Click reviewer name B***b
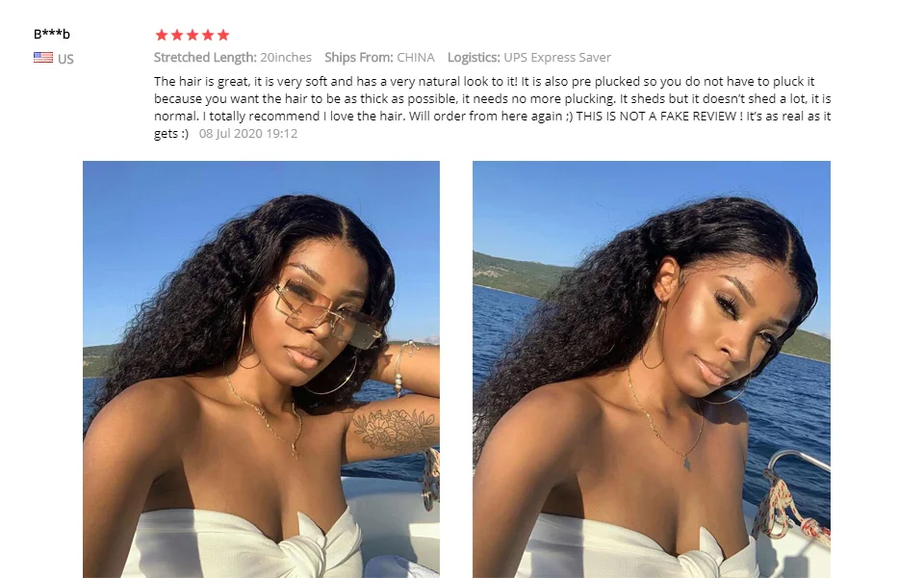Screen dimensions: 924x578 click(52, 34)
